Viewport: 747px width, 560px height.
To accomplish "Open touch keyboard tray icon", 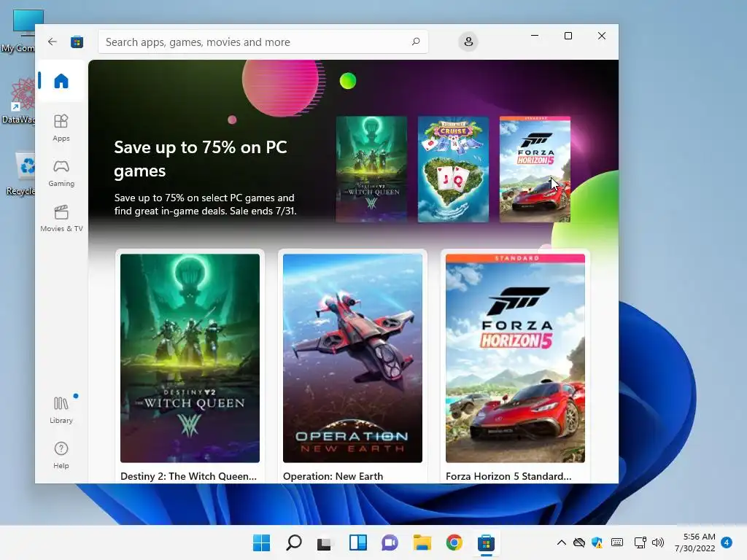I will pos(617,542).
